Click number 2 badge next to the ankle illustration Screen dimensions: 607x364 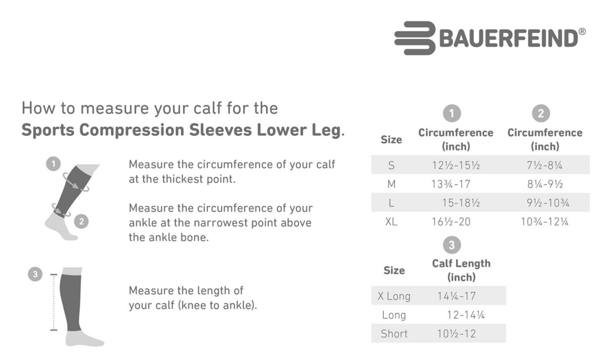tap(81, 221)
